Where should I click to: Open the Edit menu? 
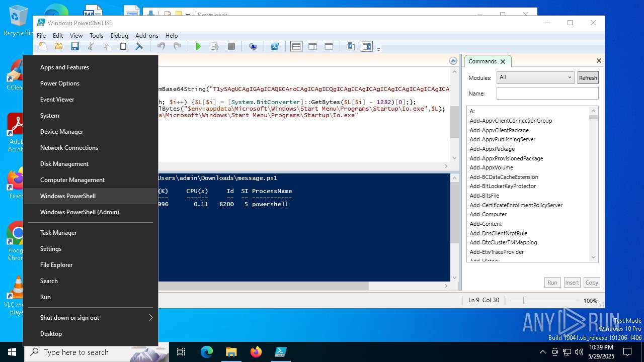tap(58, 35)
